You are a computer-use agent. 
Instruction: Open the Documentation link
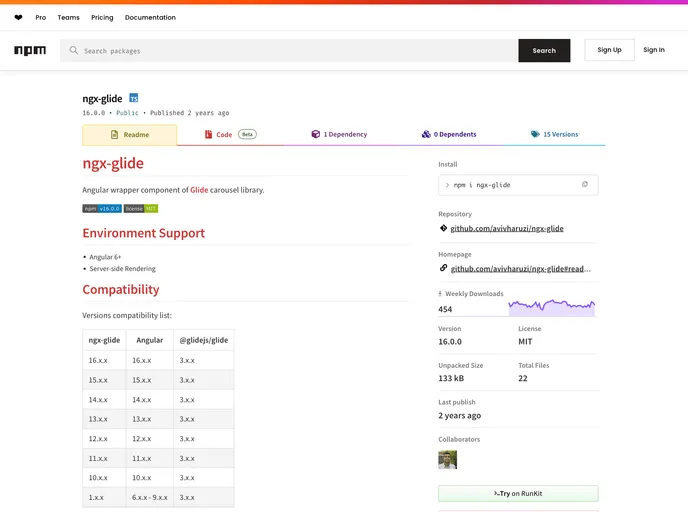[x=150, y=18]
